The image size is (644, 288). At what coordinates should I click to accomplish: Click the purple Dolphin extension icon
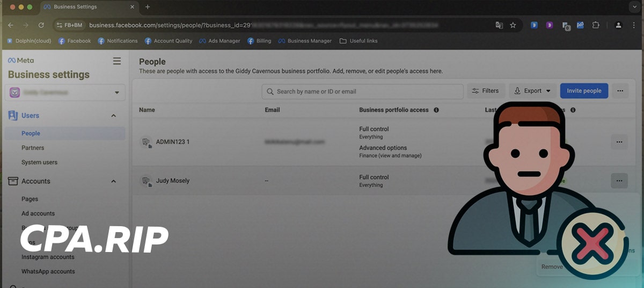pyautogui.click(x=549, y=25)
